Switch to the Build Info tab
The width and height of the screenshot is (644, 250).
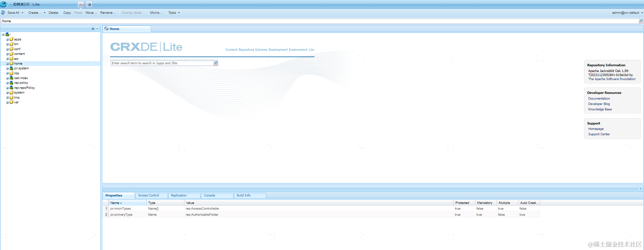tap(250, 195)
